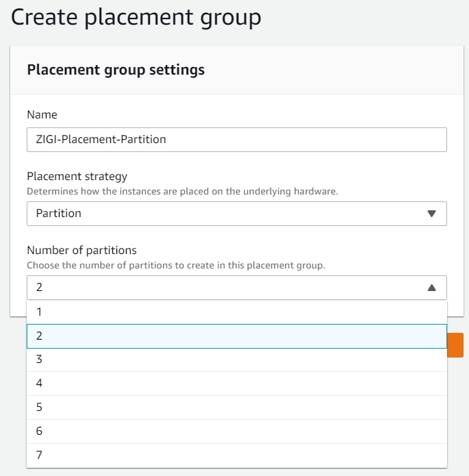Click the "Name" field label
The width and height of the screenshot is (469, 476).
pyautogui.click(x=42, y=114)
